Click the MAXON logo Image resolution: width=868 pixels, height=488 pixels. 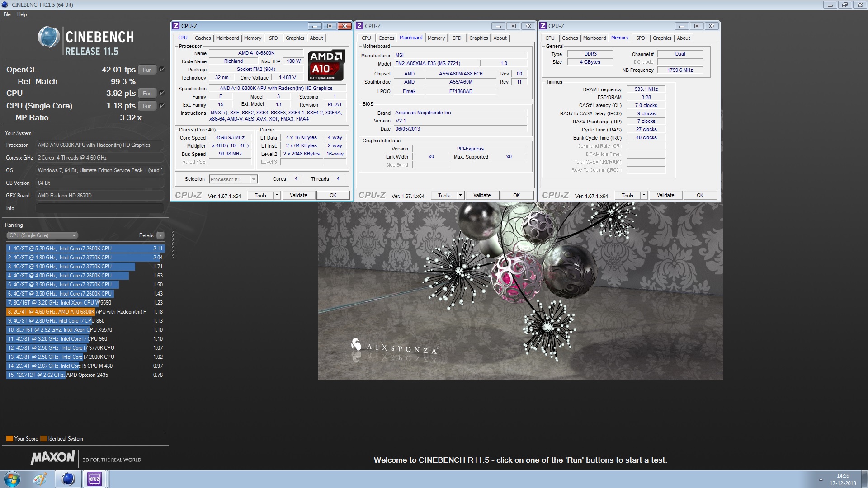click(x=52, y=458)
